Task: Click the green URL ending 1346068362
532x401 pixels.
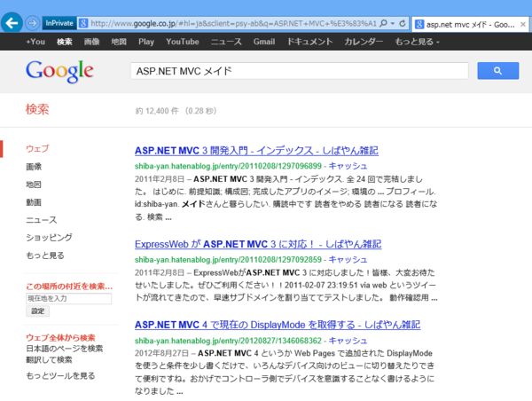Action: click(228, 341)
